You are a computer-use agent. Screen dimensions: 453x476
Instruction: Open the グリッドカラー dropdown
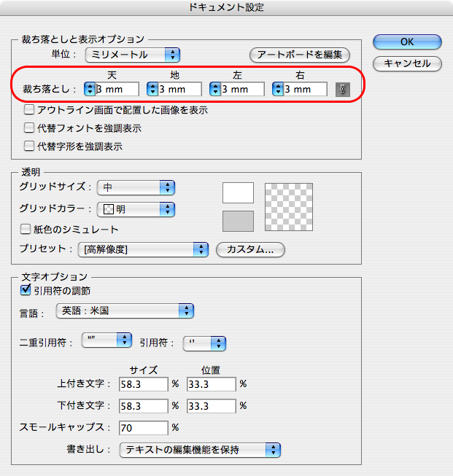[x=136, y=209]
